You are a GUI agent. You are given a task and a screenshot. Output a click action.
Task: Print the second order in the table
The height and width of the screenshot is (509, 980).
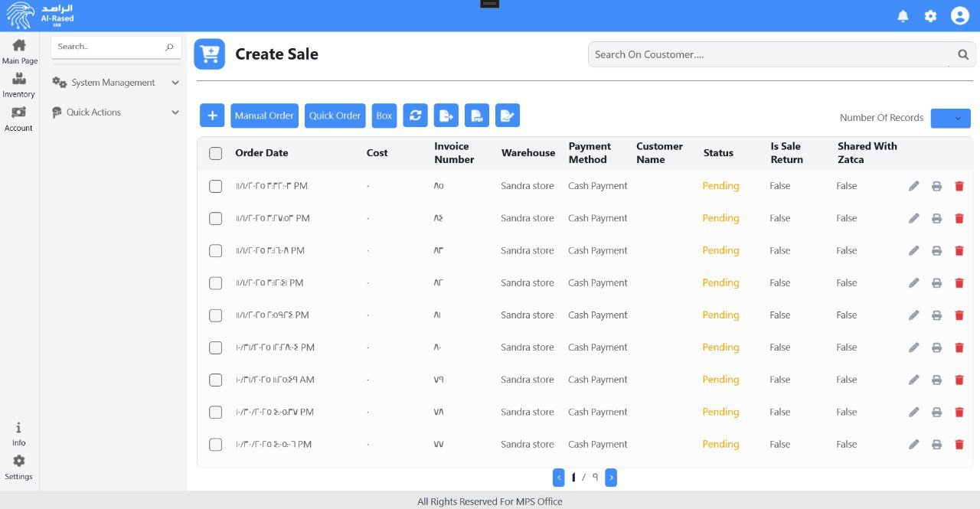pyautogui.click(x=936, y=218)
